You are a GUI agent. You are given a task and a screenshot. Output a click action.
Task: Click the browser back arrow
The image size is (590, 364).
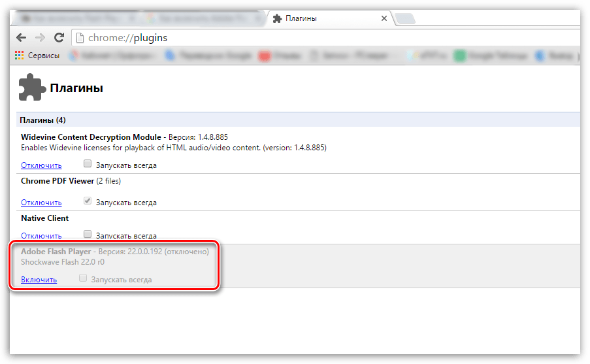pos(21,38)
